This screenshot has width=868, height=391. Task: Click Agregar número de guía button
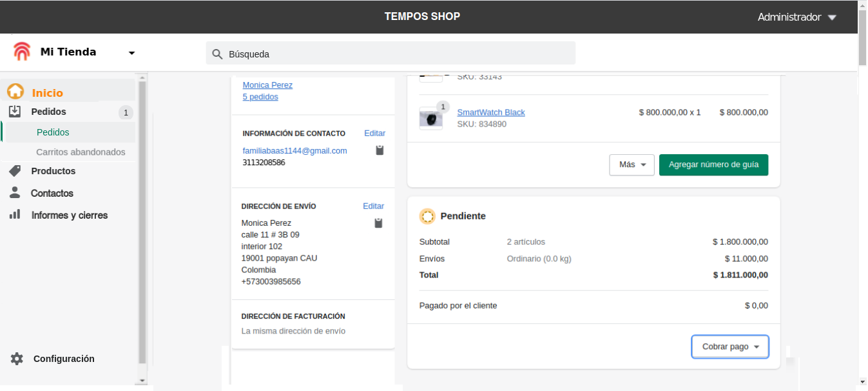pos(713,165)
